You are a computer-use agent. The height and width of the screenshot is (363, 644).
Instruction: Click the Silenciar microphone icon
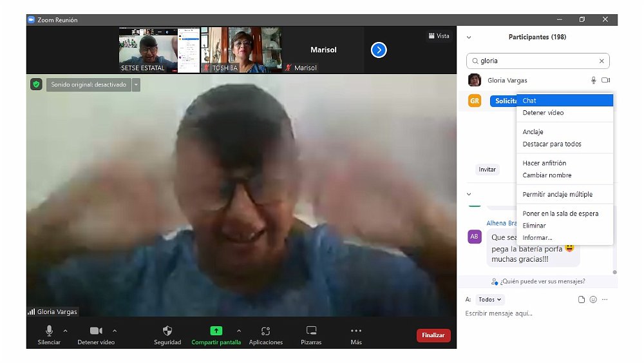[x=49, y=331]
